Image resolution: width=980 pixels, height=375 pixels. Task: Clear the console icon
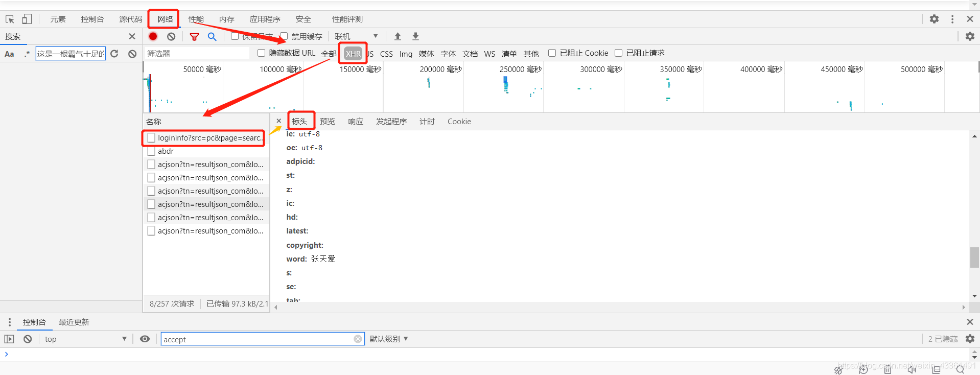pos(28,339)
